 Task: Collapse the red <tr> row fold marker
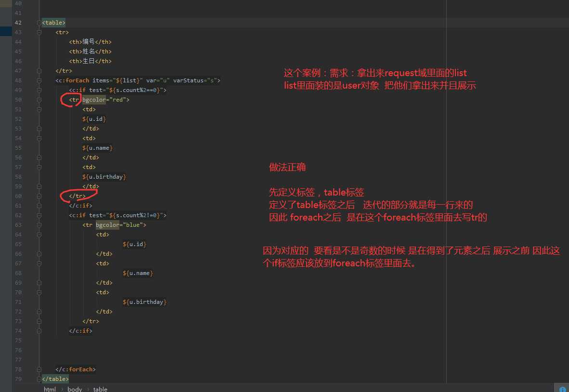pyautogui.click(x=39, y=99)
